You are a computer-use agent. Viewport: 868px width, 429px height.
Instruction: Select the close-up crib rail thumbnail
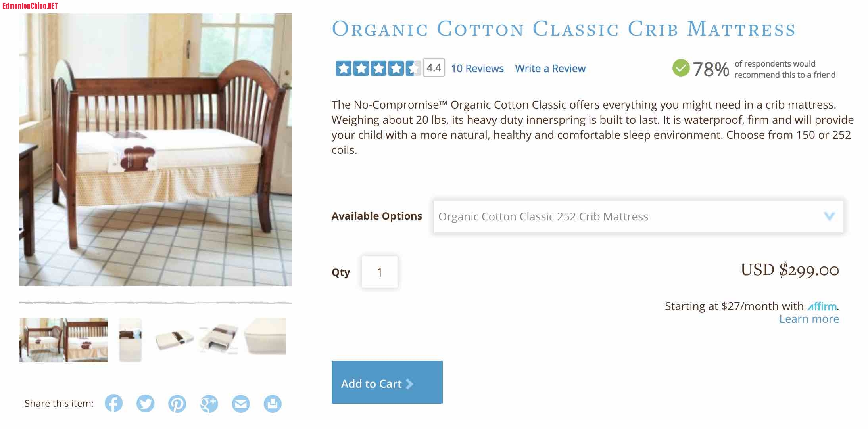point(86,340)
